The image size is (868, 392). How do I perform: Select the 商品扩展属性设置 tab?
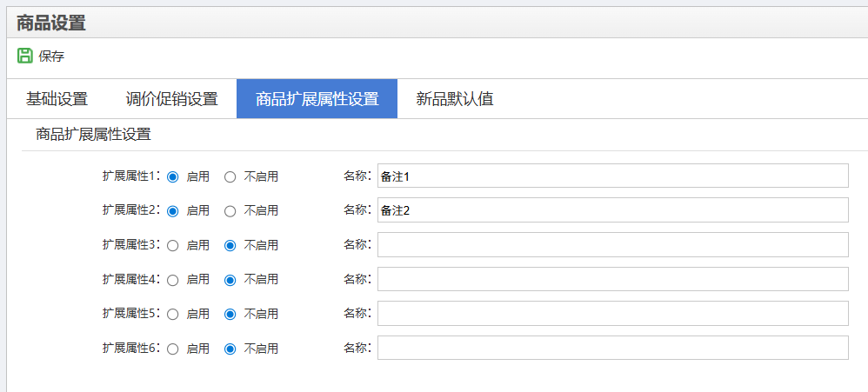317,98
